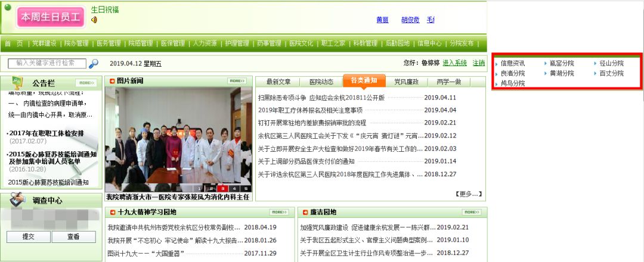Switch to the 最新文章 tab
This screenshot has width=644, height=262.
(278, 82)
